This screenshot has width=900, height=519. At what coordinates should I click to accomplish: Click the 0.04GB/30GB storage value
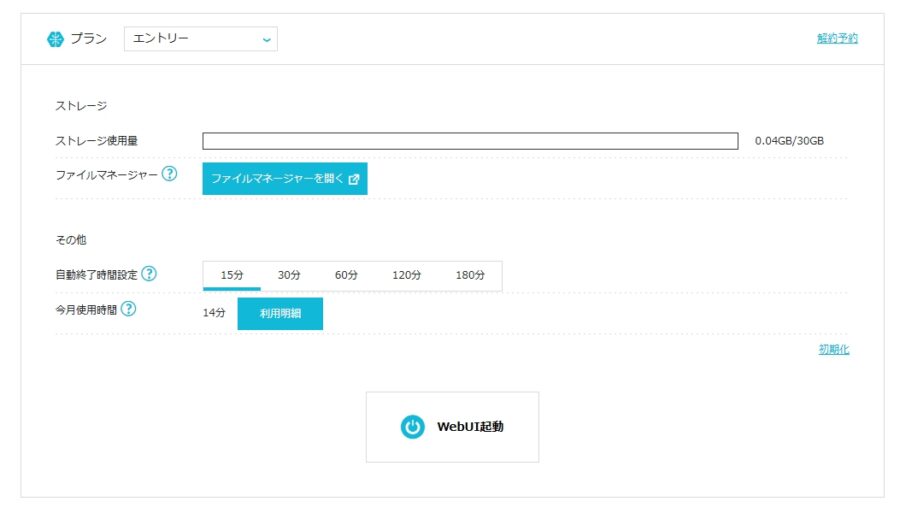pyautogui.click(x=789, y=141)
